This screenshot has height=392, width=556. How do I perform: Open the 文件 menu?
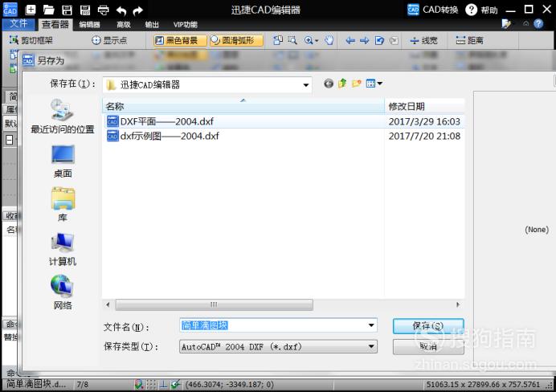18,24
